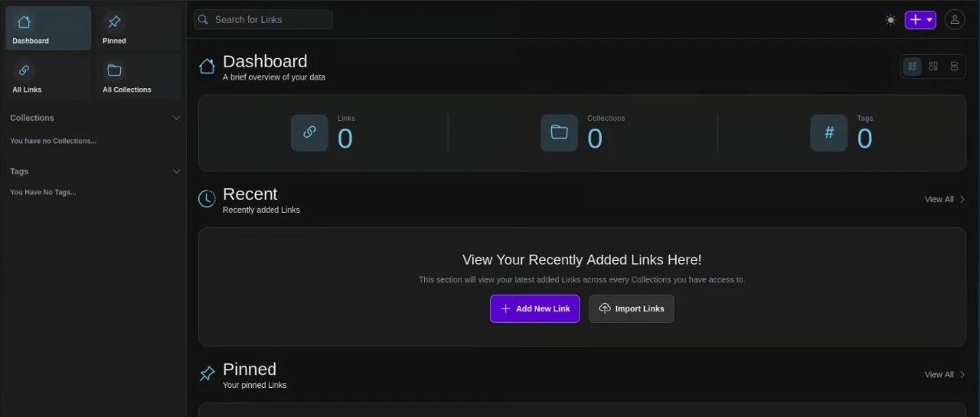Screen dimensions: 980x417
Task: Switch to the first card view mode
Action: [x=912, y=67]
